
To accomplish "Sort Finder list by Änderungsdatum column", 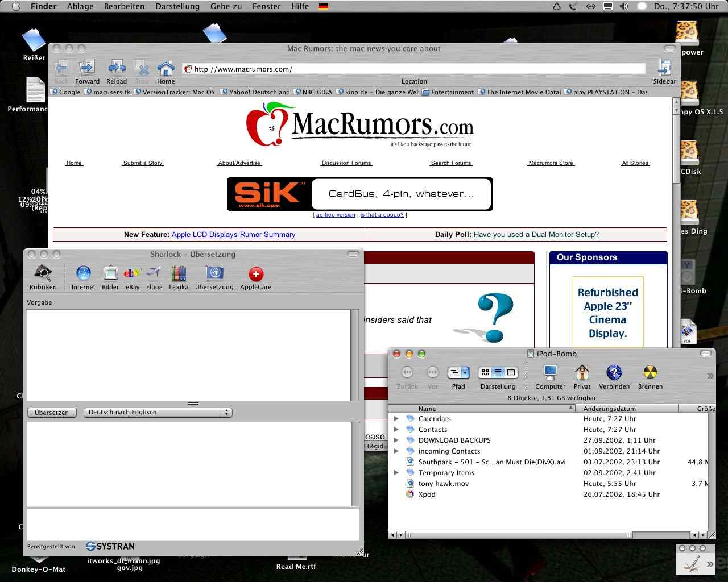I will point(627,409).
